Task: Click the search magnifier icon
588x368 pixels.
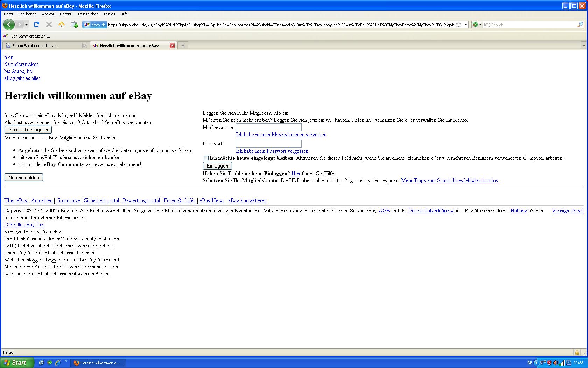Action: pyautogui.click(x=580, y=25)
